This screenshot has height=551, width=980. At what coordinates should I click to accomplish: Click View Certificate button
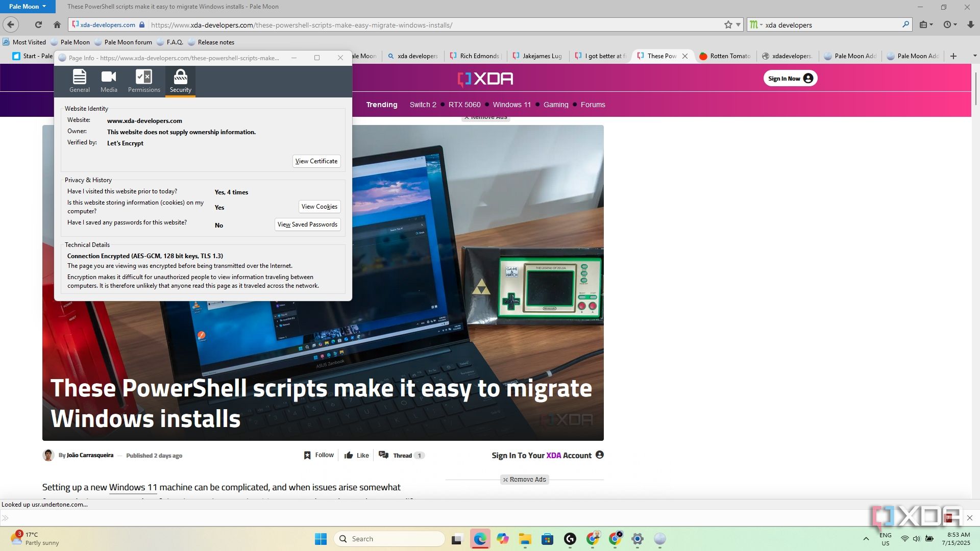[316, 161]
